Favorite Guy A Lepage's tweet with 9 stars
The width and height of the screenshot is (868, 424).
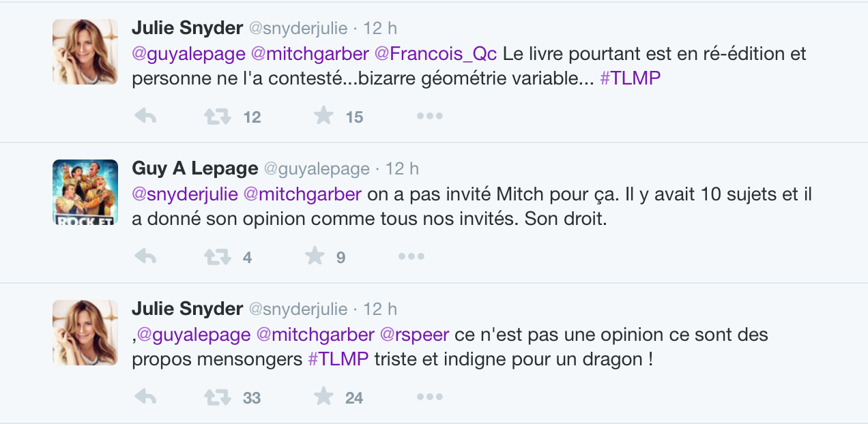click(314, 256)
